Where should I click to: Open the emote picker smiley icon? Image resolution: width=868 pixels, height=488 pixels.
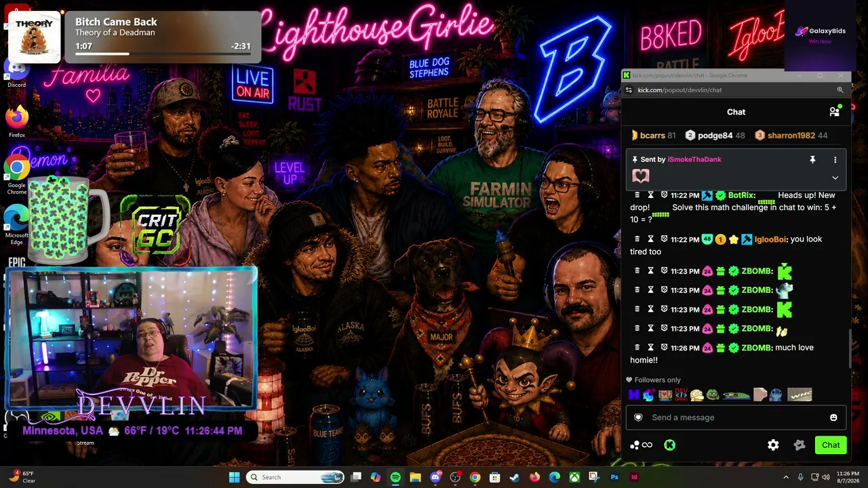pos(833,418)
